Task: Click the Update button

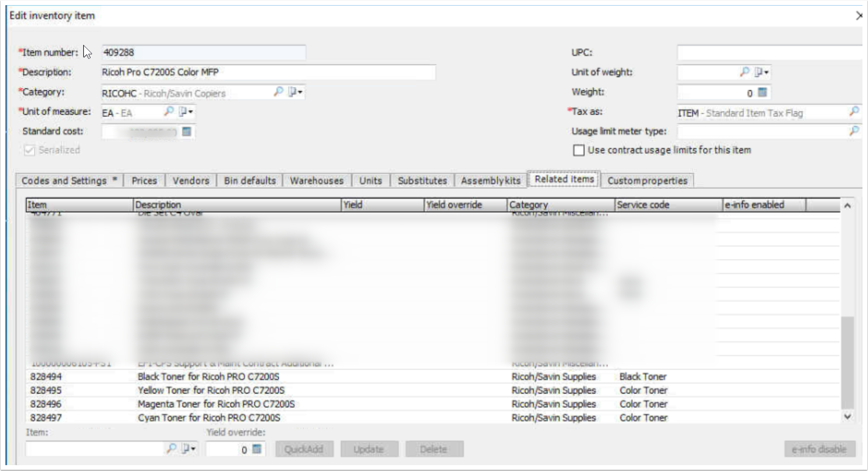Action: [369, 449]
